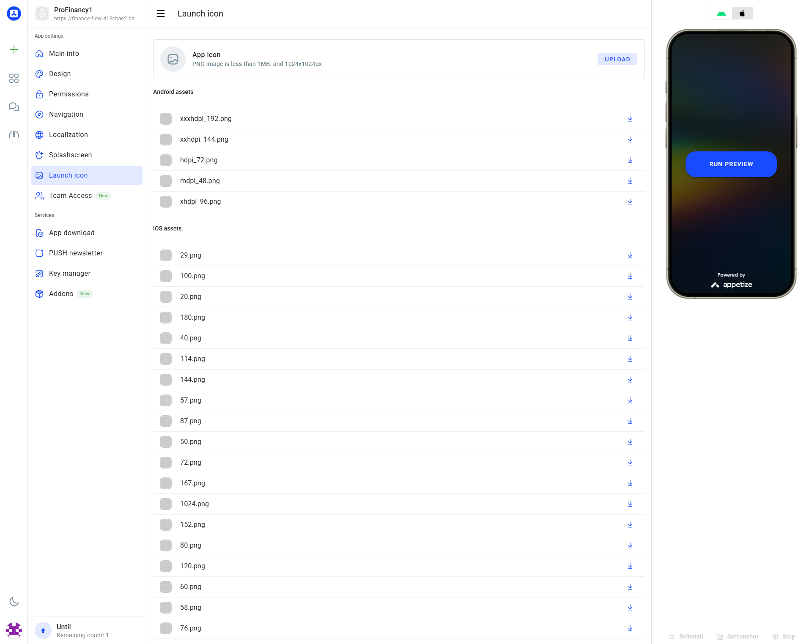Switch preview to Android device

(721, 14)
